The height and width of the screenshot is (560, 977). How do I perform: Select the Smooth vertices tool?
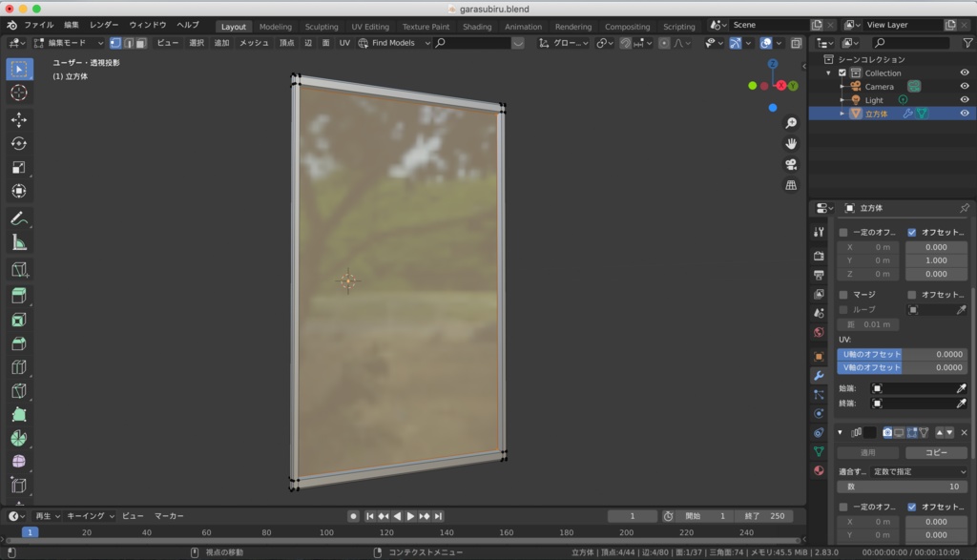point(19,462)
